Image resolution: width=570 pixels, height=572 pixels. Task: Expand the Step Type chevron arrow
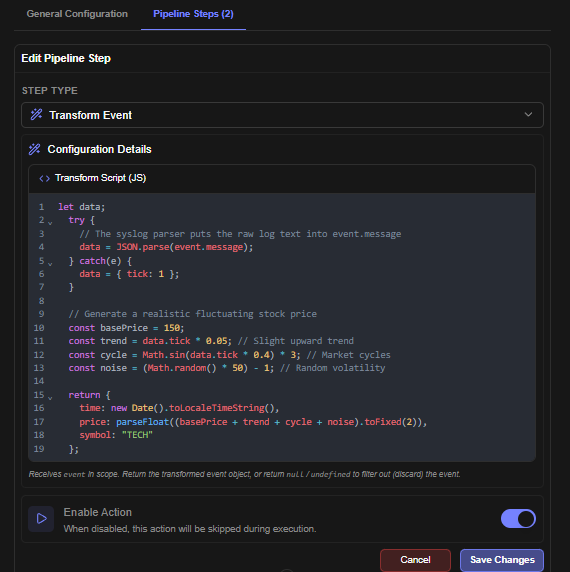pyautogui.click(x=528, y=115)
